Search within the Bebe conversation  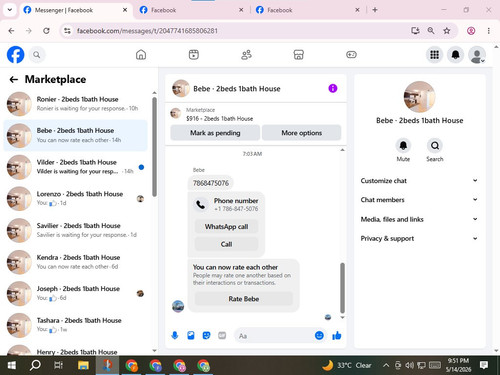435,146
